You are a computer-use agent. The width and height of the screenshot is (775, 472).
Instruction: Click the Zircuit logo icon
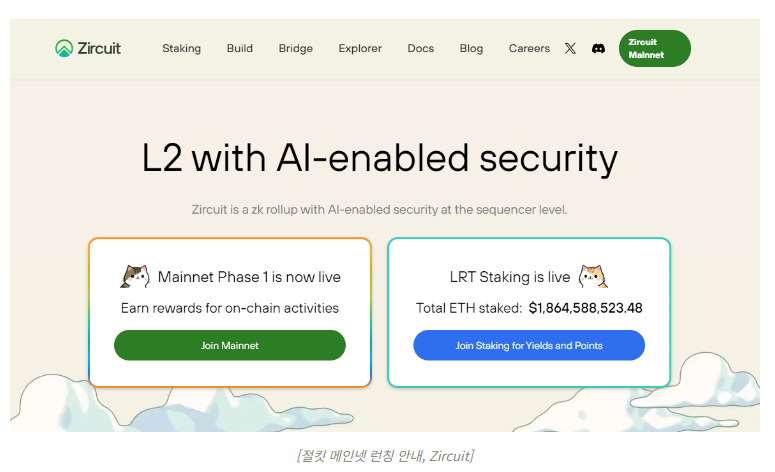(x=64, y=48)
